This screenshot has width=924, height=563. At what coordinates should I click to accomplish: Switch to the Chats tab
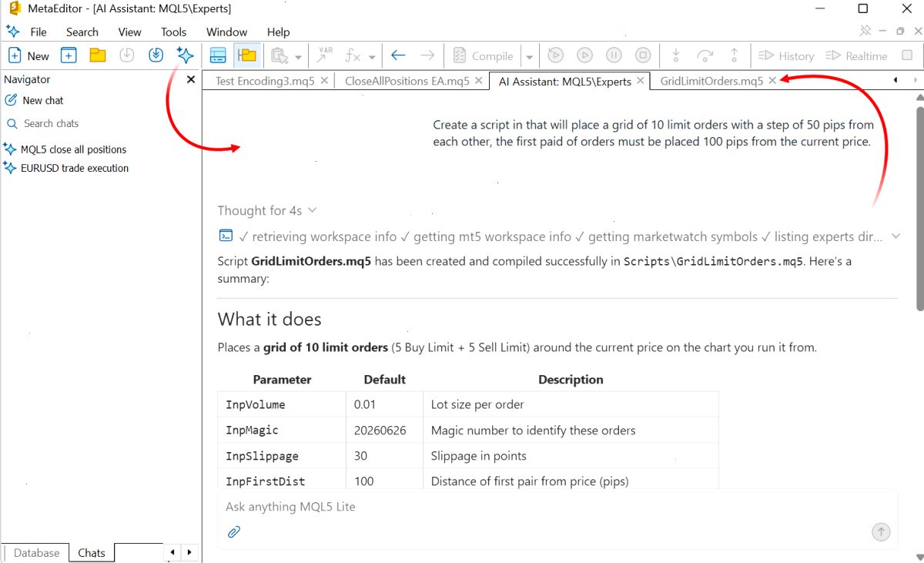(x=92, y=552)
